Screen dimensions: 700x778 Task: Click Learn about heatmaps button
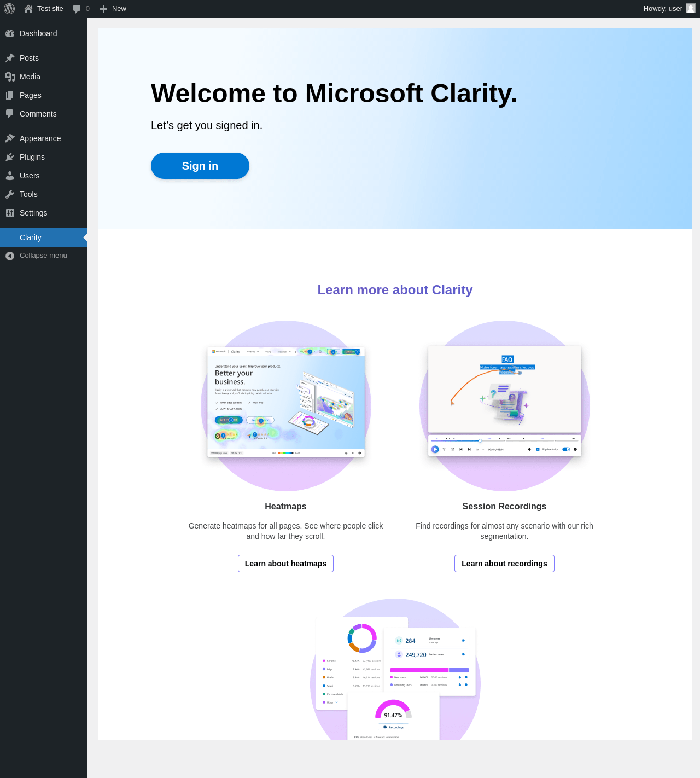(x=285, y=564)
